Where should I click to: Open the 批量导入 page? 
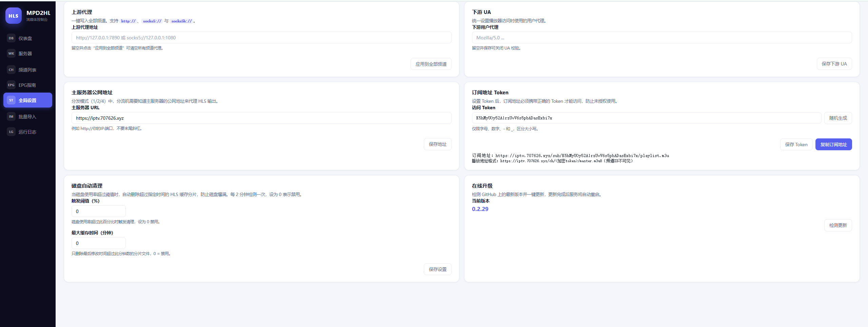(28, 117)
